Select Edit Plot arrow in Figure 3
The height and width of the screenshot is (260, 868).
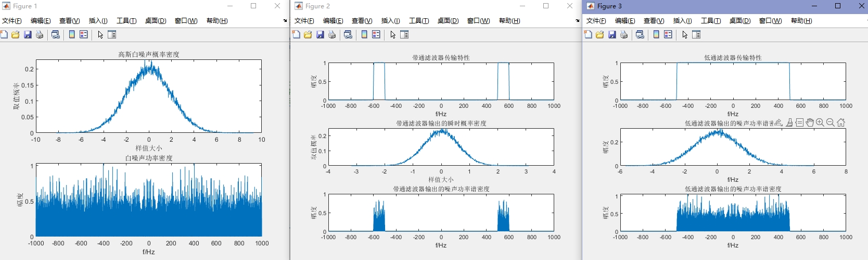pos(685,34)
